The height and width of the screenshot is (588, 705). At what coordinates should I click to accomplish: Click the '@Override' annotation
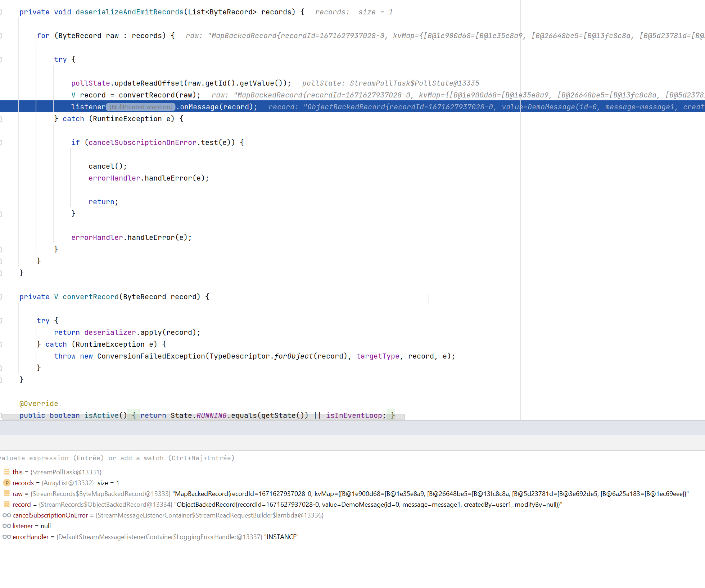(x=39, y=404)
